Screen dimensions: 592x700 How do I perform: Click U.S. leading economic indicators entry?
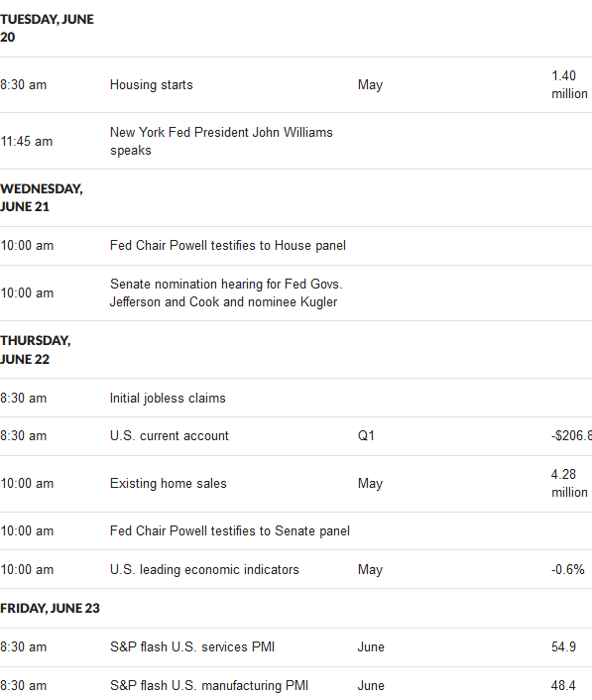point(204,570)
